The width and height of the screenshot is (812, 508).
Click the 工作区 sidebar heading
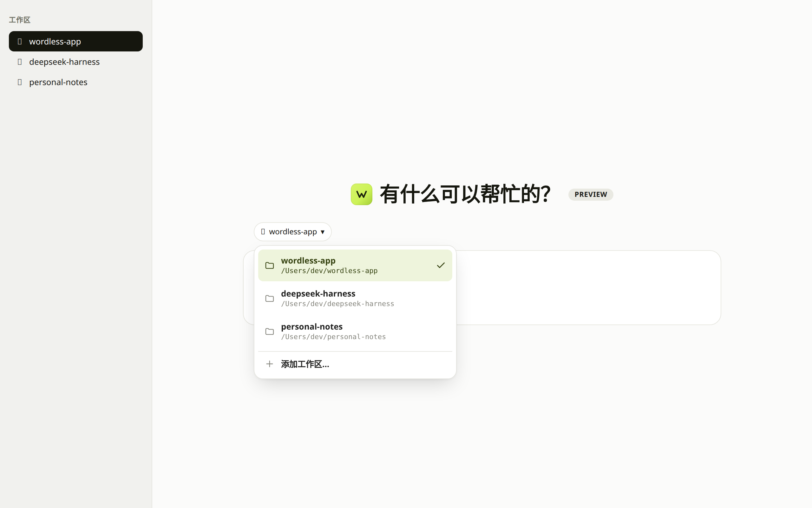pos(20,20)
